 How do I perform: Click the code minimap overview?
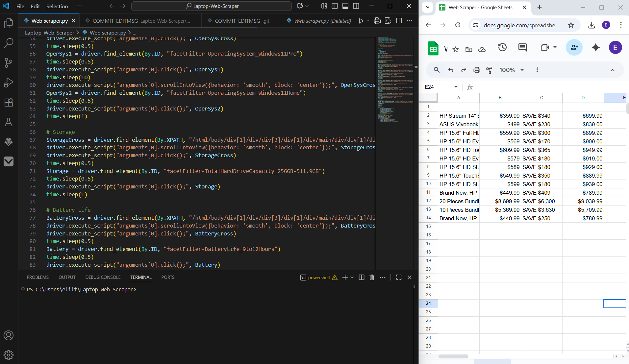click(394, 79)
